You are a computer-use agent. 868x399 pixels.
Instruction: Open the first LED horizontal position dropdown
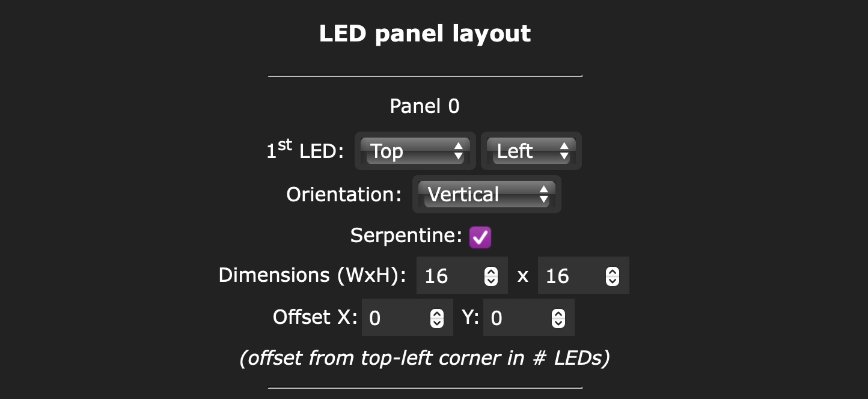coord(531,151)
